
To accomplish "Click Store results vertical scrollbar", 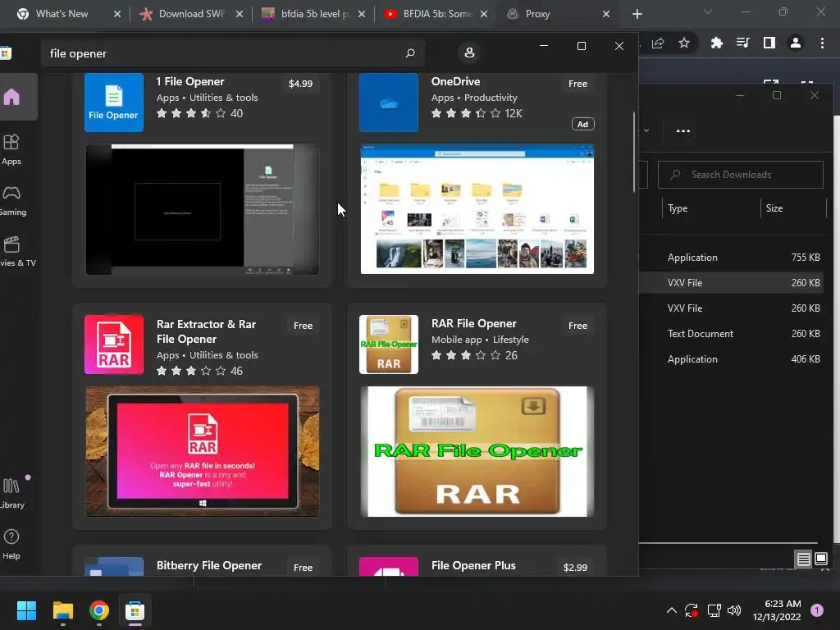I will click(x=634, y=152).
